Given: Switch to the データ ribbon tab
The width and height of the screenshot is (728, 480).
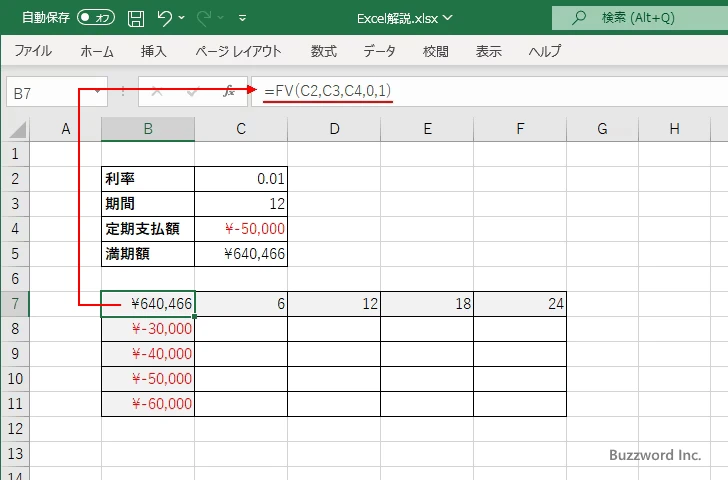Looking at the screenshot, I should pyautogui.click(x=379, y=51).
